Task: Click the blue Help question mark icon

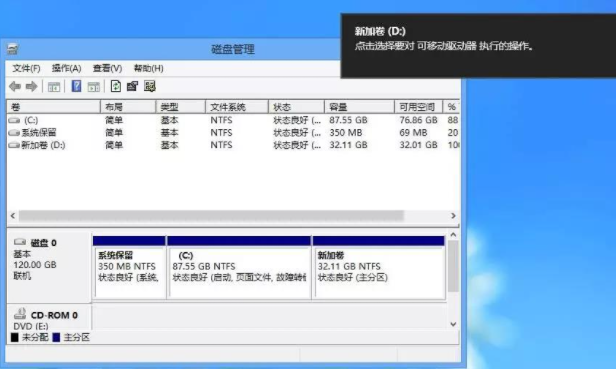Action: pos(76,86)
